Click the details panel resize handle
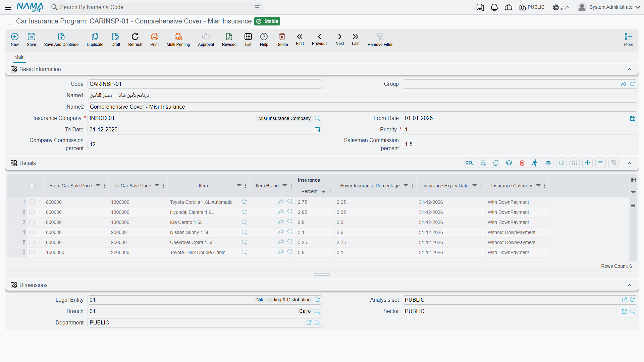This screenshot has height=362, width=644. pyautogui.click(x=322, y=275)
